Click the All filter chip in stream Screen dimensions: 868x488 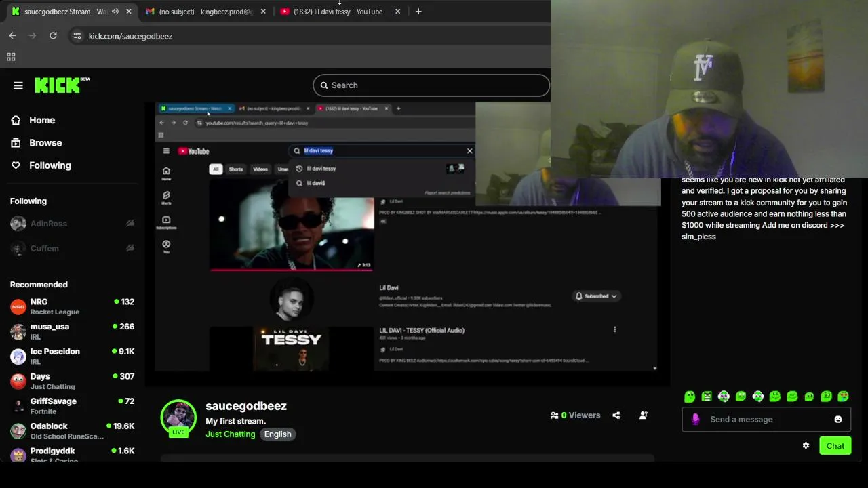(x=216, y=169)
